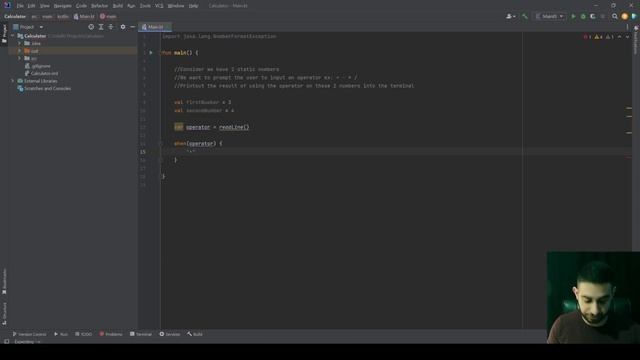Open the TODO tool window
Screen dimensions: 640x360
(83, 334)
